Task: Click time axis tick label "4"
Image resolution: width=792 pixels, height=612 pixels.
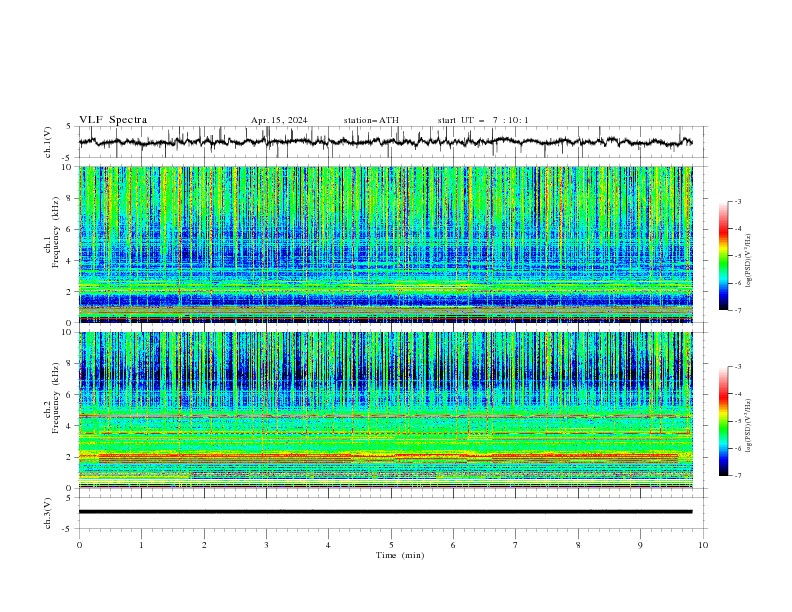Action: pyautogui.click(x=329, y=545)
